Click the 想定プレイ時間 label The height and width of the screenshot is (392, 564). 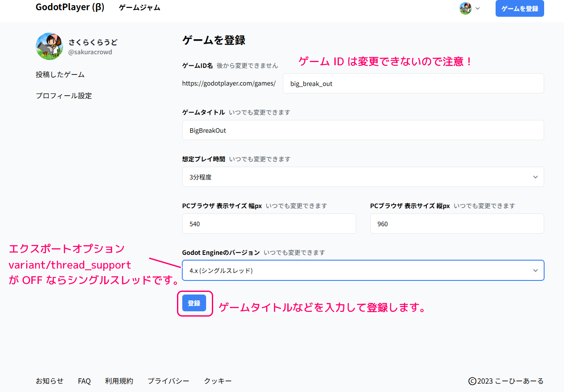tap(203, 159)
